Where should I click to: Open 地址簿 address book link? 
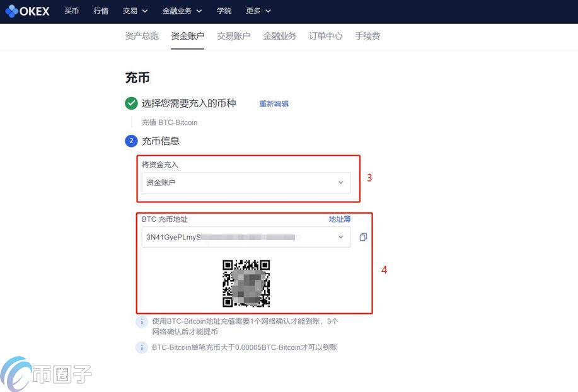pyautogui.click(x=340, y=219)
